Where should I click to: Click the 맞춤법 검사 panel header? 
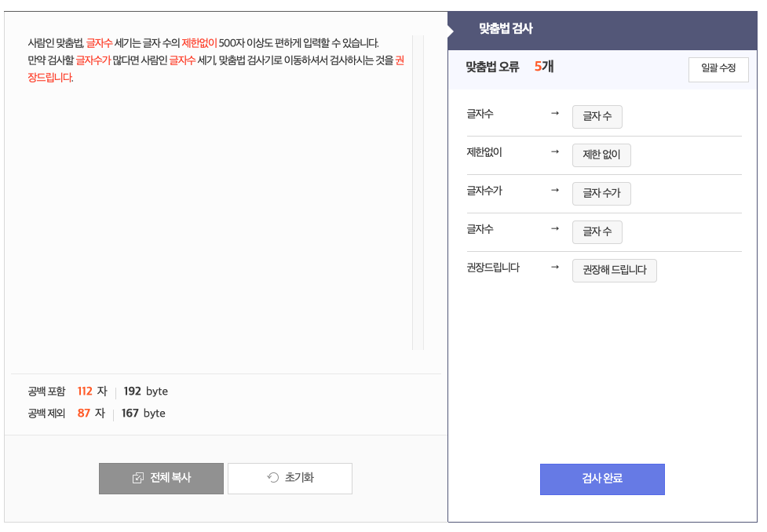[x=602, y=31]
